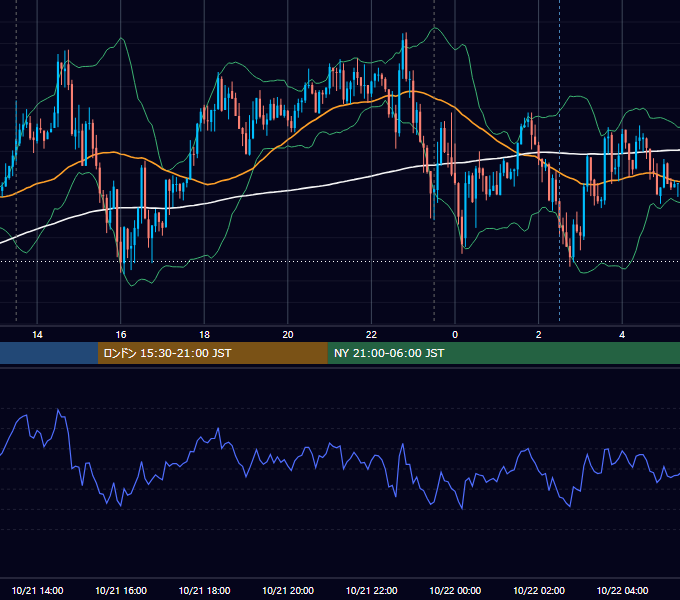The width and height of the screenshot is (680, 600).
Task: Click the 10/21 20:00 time label
Action: pos(288,590)
